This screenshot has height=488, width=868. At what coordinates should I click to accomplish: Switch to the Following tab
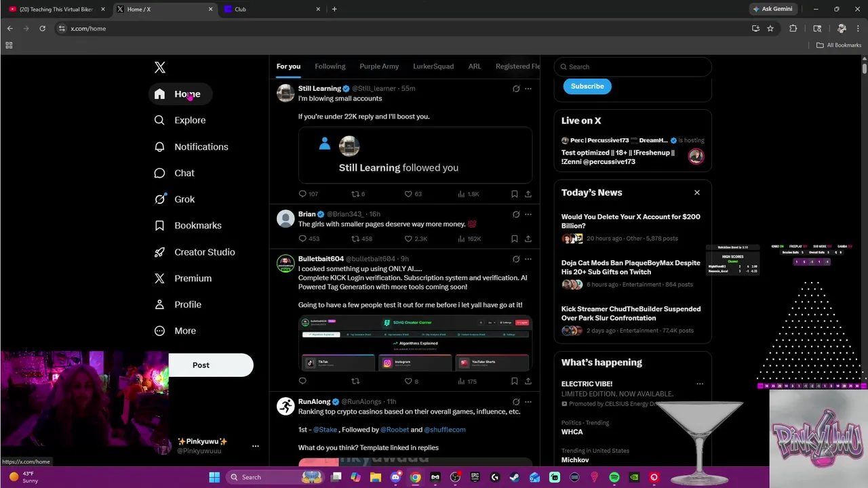tap(330, 66)
